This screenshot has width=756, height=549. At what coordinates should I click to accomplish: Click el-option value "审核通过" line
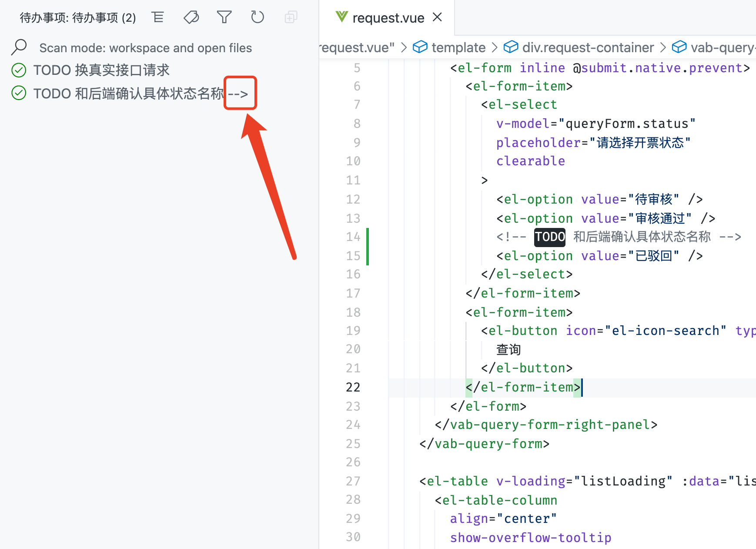[606, 218]
